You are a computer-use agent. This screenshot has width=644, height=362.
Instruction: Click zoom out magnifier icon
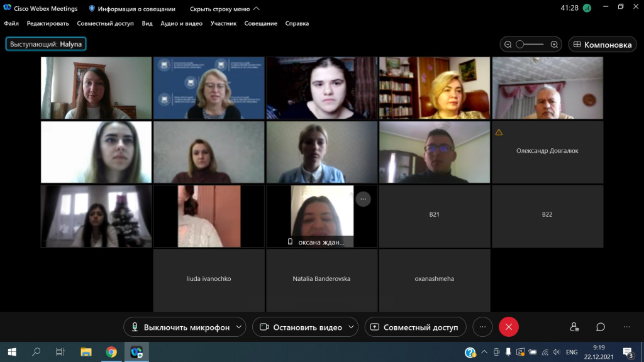[x=509, y=45]
